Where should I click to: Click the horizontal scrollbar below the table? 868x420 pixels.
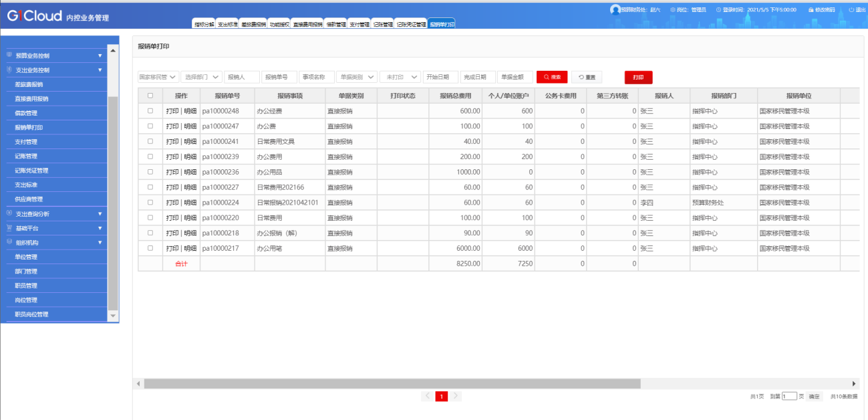tap(392, 384)
